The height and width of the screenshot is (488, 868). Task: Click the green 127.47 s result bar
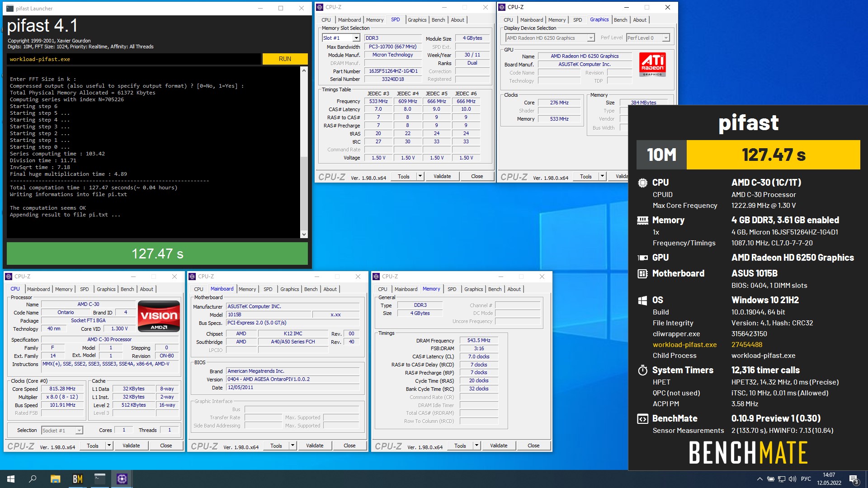coord(157,253)
